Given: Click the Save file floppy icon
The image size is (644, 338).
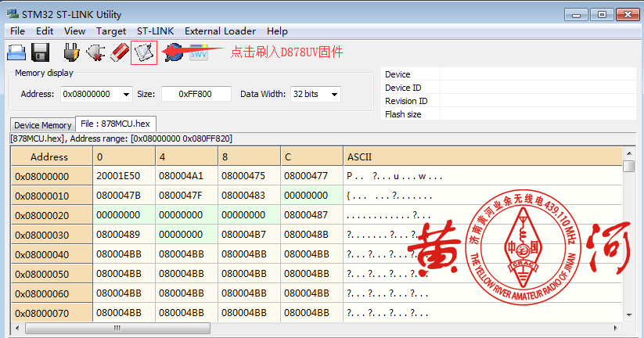Looking at the screenshot, I should tap(40, 52).
